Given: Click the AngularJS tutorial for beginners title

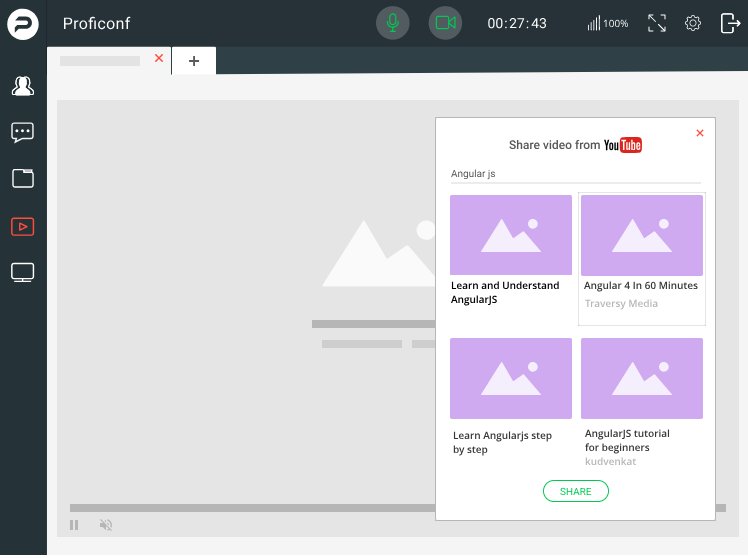Looking at the screenshot, I should (x=627, y=440).
